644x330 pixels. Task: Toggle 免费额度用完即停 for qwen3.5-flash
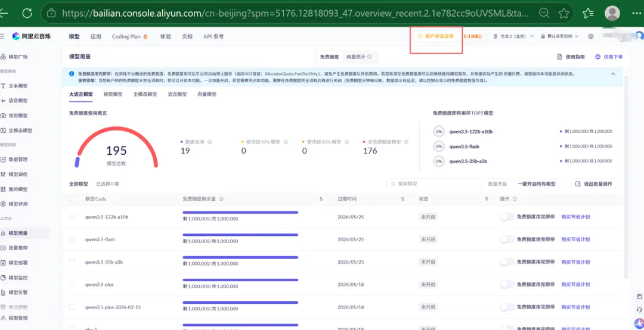pos(507,239)
